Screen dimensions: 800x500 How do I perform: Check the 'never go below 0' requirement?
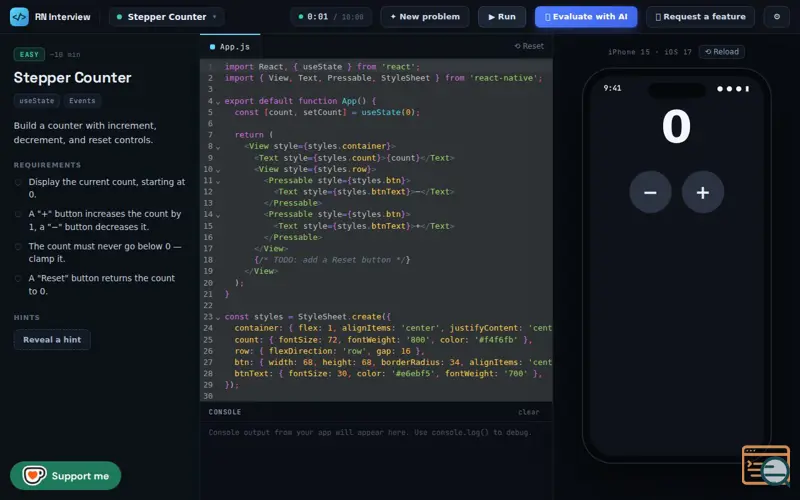pyautogui.click(x=18, y=246)
